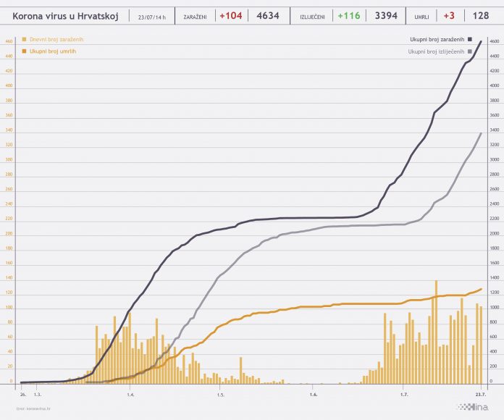Screen dimensions: 504x420
Task: Click the total recovered count '3394'
Action: pyautogui.click(x=387, y=16)
